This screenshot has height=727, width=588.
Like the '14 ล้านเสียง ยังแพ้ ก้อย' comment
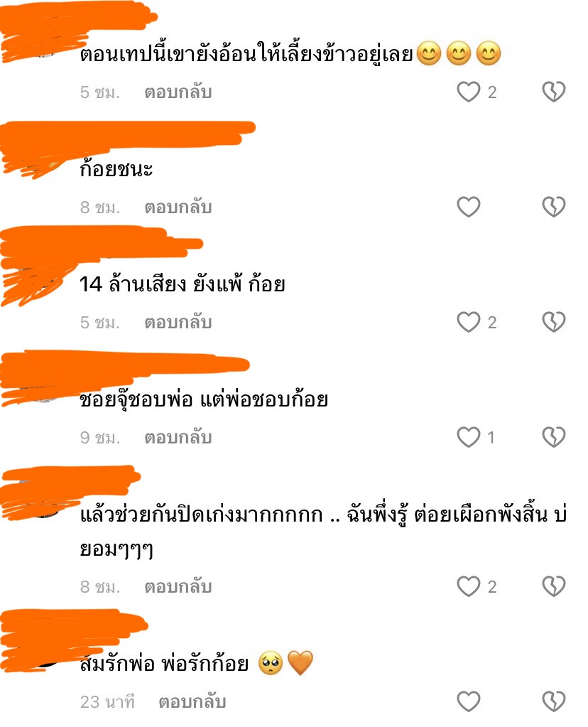(x=469, y=322)
